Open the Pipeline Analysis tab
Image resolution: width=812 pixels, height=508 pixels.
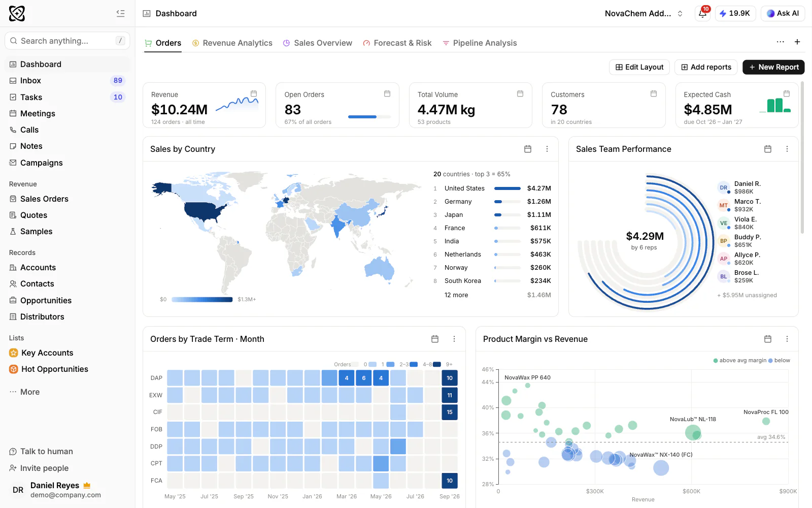480,43
